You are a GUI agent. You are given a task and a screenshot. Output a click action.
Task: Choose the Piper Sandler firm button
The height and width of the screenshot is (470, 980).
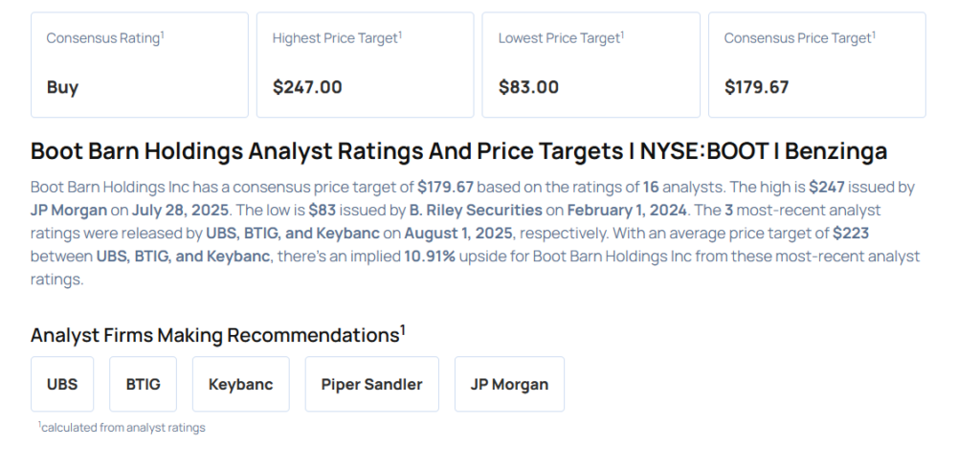371,384
